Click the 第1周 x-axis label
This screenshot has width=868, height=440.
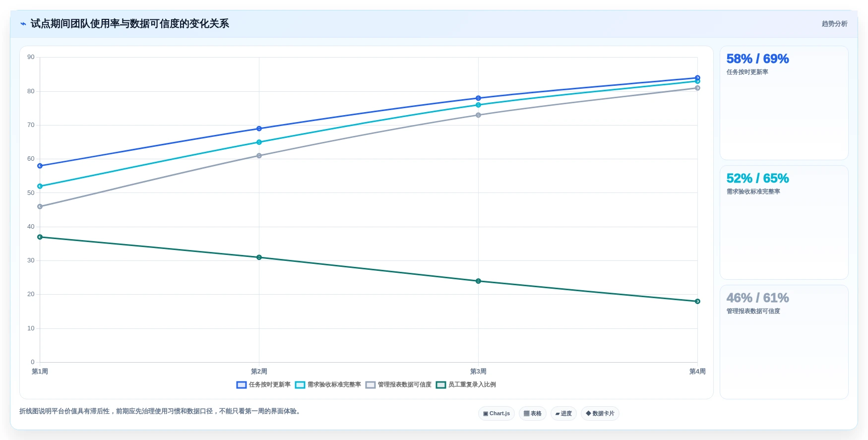coord(40,372)
